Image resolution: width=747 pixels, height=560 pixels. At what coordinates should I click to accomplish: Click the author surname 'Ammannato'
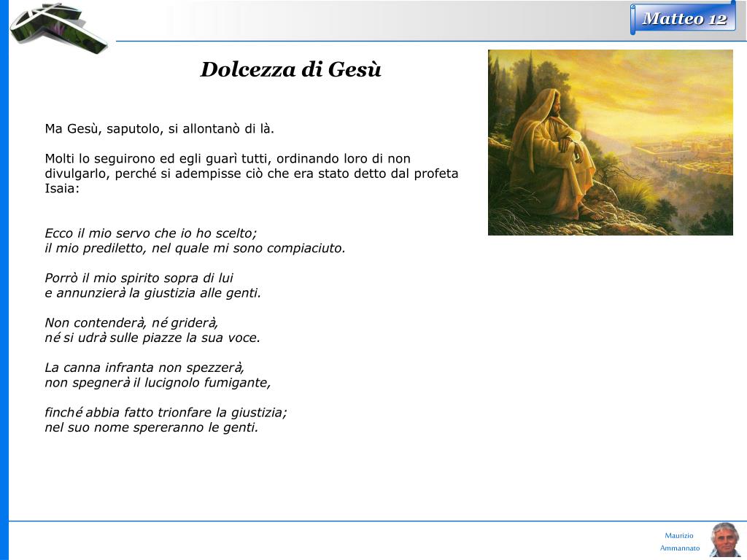680,548
